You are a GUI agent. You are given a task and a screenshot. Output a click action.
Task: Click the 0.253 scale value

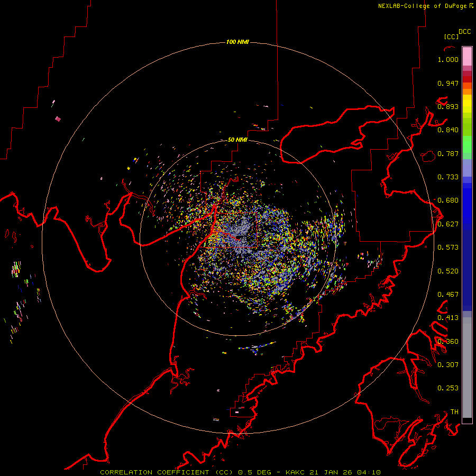click(448, 388)
